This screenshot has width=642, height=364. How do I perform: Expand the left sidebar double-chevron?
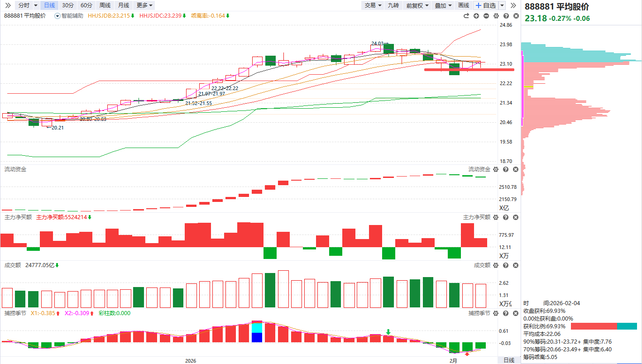[8, 5]
